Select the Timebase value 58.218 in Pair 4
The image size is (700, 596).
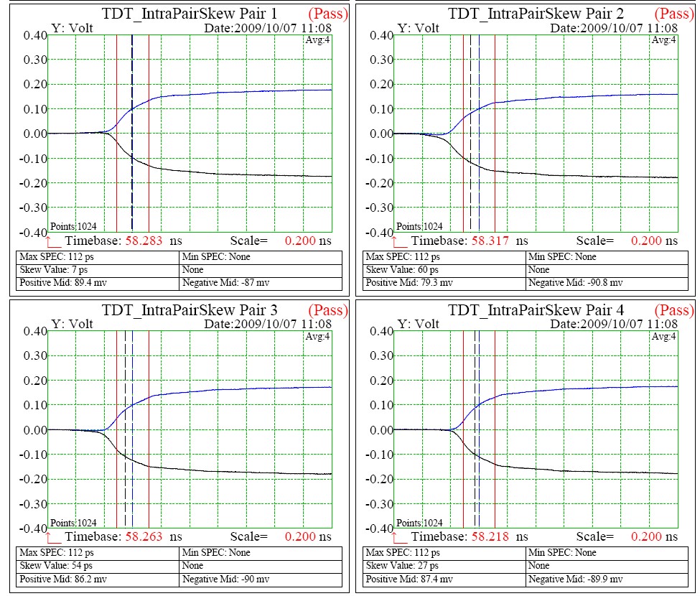click(x=490, y=537)
